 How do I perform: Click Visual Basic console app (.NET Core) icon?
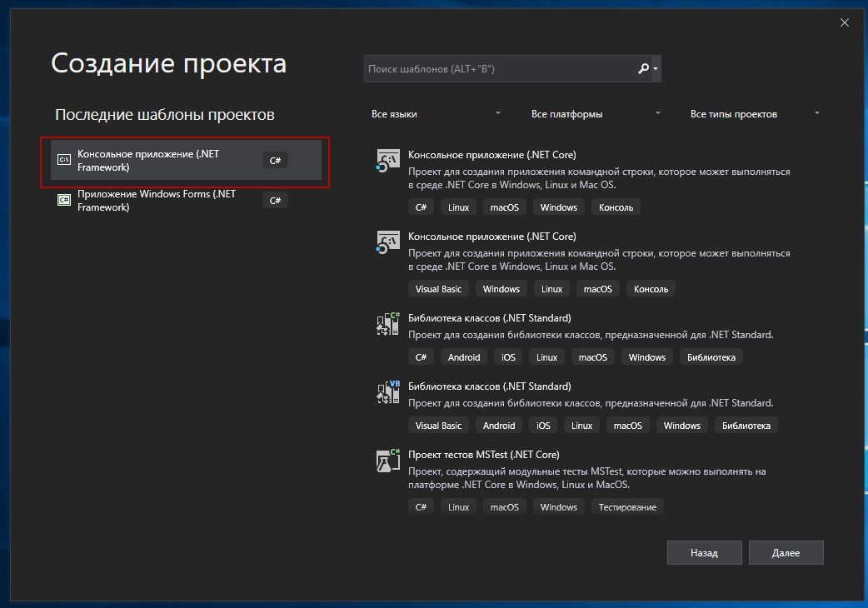pos(387,242)
